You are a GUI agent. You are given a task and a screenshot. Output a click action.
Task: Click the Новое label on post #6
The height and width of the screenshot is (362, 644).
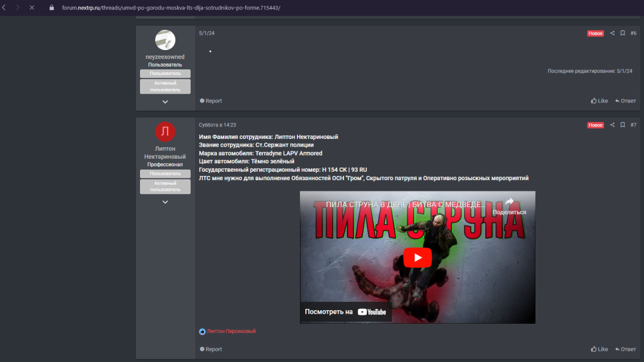596,33
